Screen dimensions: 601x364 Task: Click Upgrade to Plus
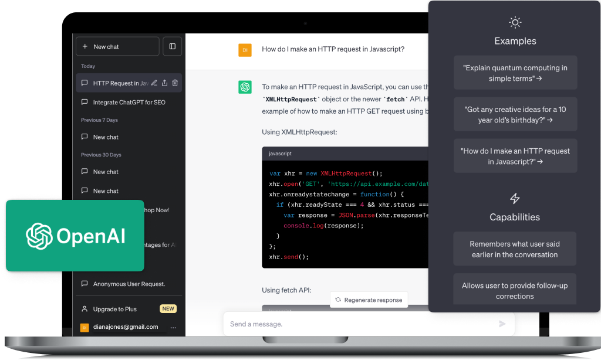(x=114, y=309)
